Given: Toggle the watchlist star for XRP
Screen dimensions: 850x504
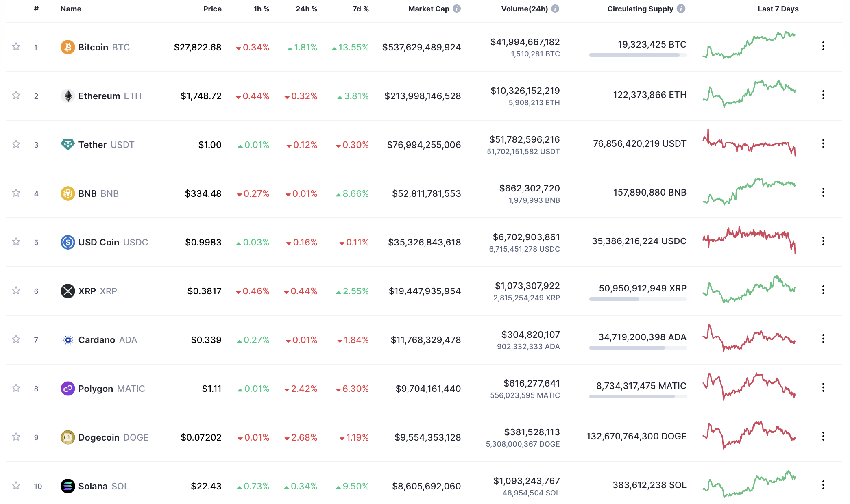Looking at the screenshot, I should (16, 291).
